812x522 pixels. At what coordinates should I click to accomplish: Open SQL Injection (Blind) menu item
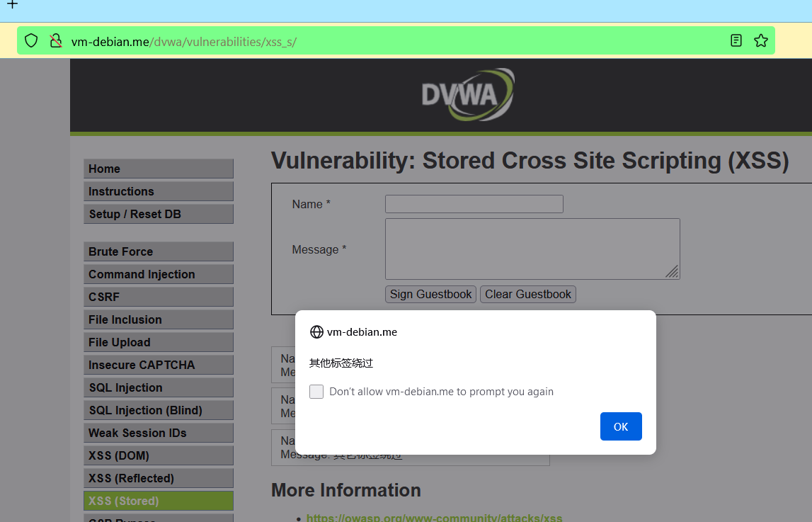(159, 410)
